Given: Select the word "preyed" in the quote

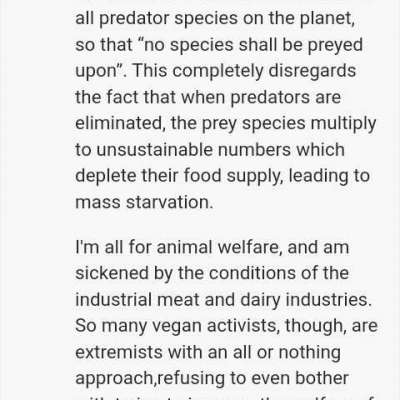Looking at the screenshot, I should 335,45.
